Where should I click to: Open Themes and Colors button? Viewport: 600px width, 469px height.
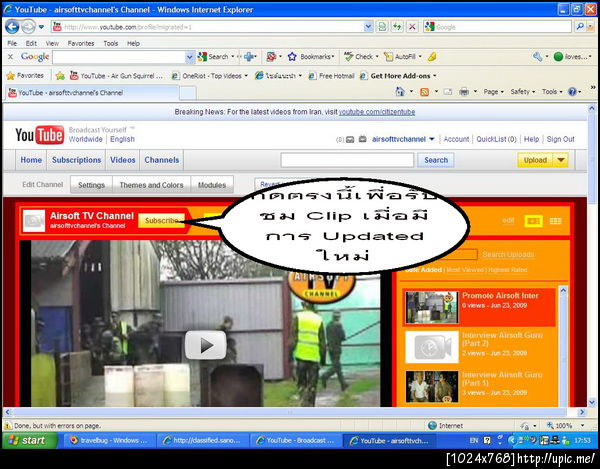[x=152, y=185]
